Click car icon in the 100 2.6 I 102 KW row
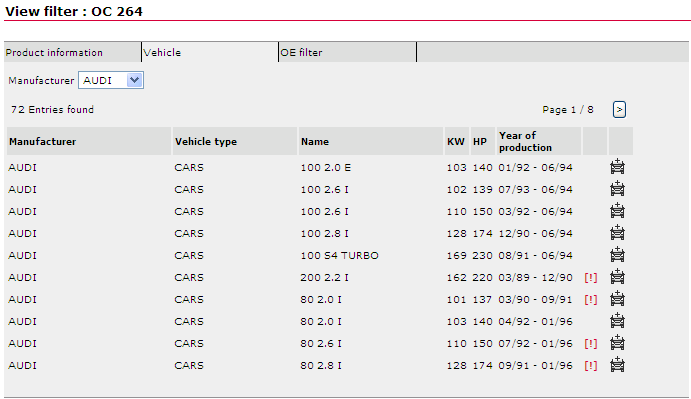The width and height of the screenshot is (691, 399). (x=617, y=189)
